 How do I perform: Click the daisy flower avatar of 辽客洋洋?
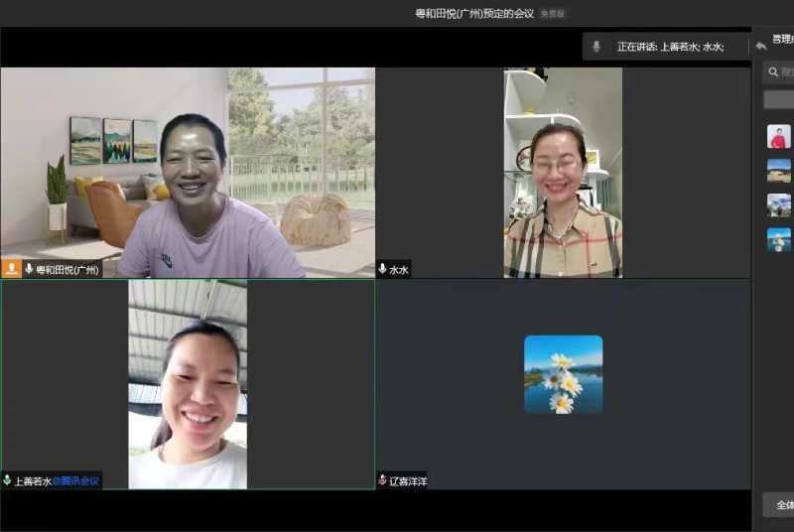click(x=563, y=374)
